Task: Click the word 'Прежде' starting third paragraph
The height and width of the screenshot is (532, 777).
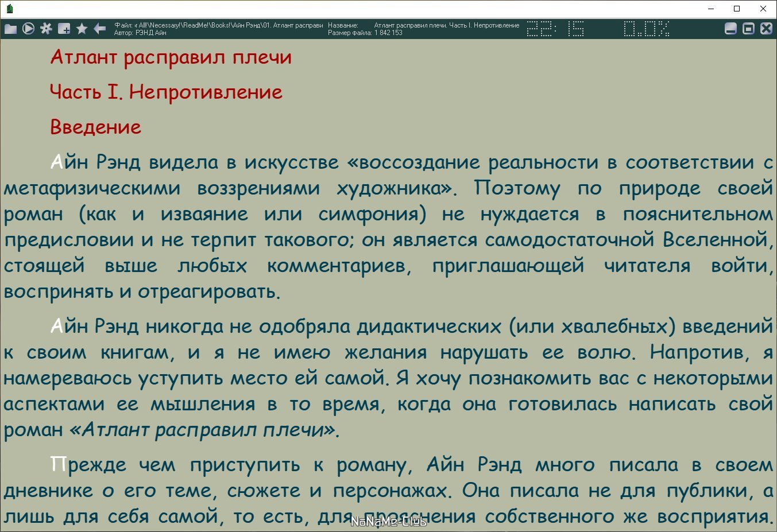Action: click(88, 465)
